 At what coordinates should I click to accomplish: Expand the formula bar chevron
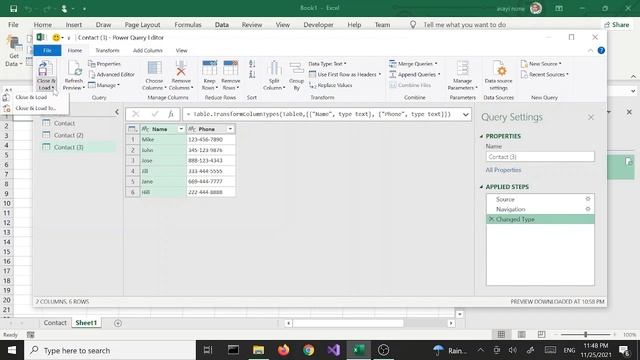tap(465, 115)
